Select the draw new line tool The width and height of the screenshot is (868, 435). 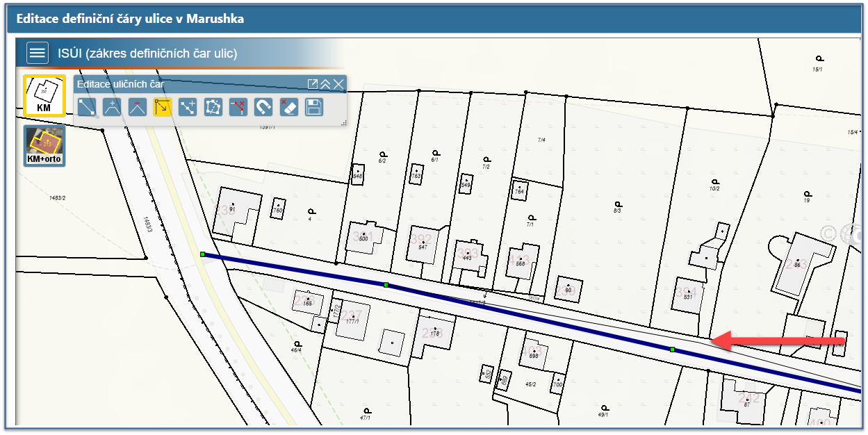click(87, 107)
